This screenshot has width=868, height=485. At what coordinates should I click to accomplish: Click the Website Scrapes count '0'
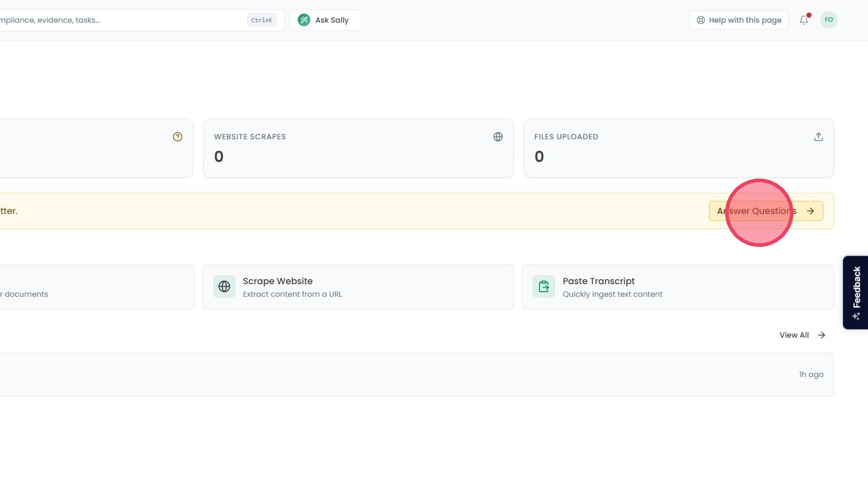pyautogui.click(x=219, y=156)
